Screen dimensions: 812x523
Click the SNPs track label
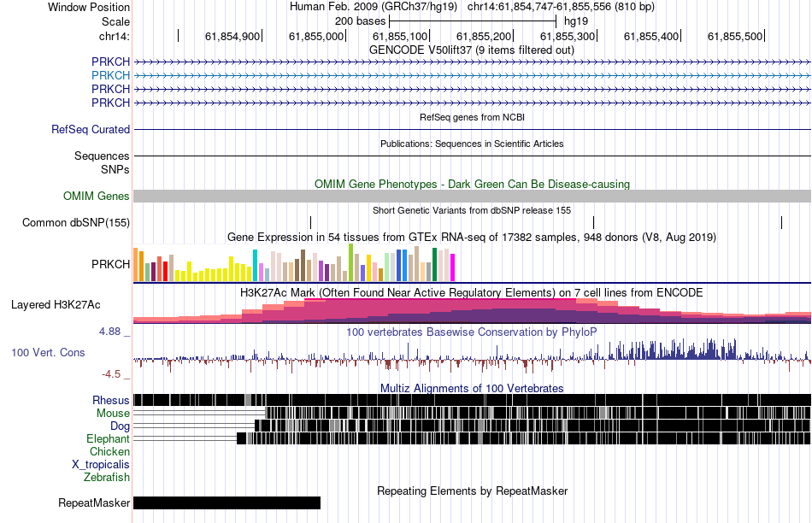(x=115, y=169)
